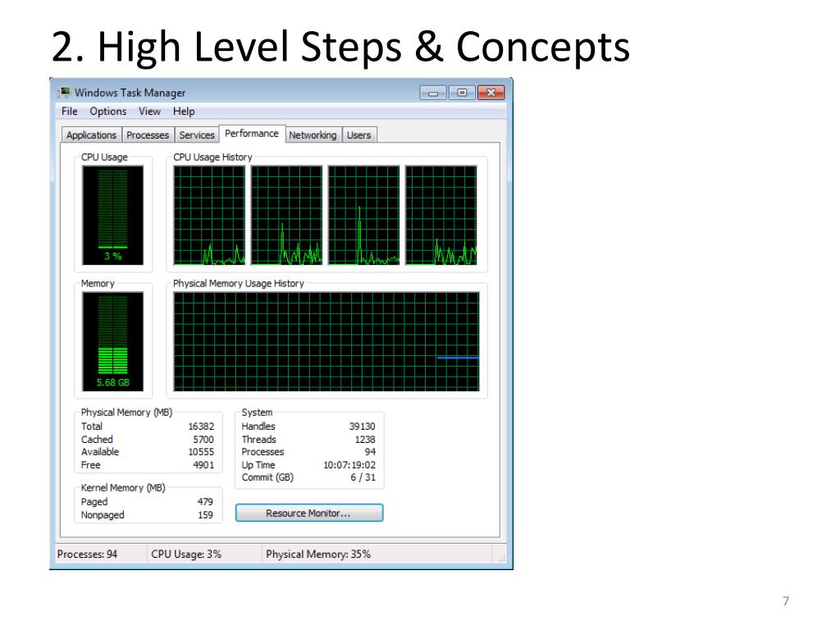Viewport: 840px width, 630px height.
Task: Switch to the Users tab
Action: (x=359, y=135)
